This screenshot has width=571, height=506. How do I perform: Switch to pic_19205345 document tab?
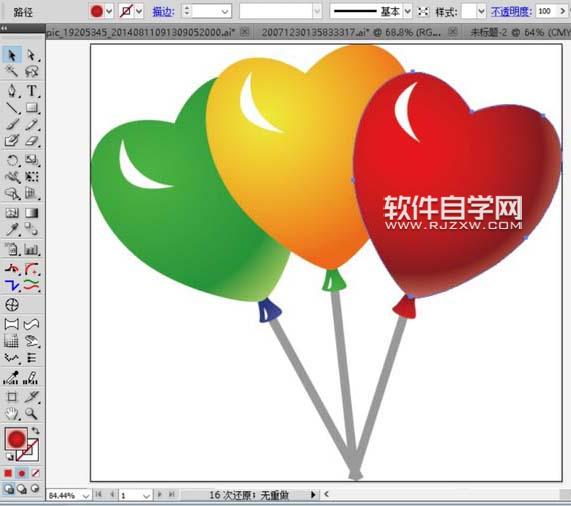click(x=141, y=32)
